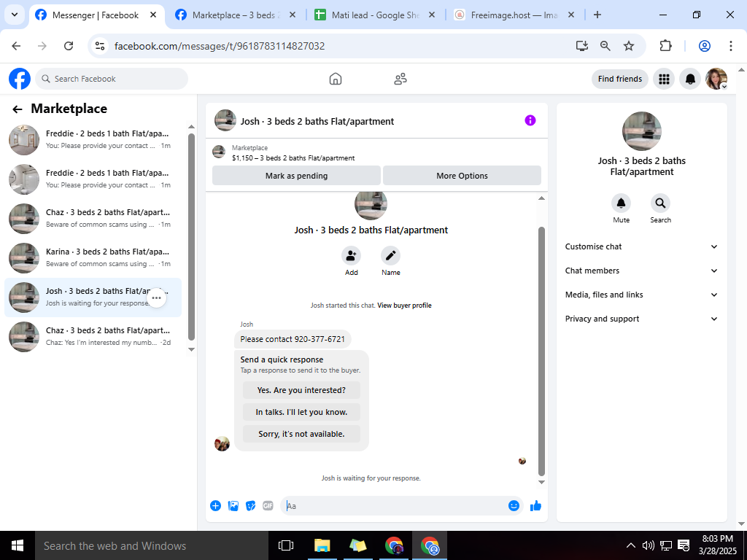Choose a sticker icon in composer

251,506
